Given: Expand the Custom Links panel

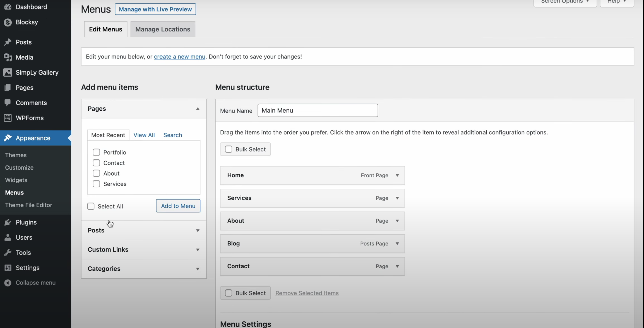Looking at the screenshot, I should pyautogui.click(x=198, y=250).
